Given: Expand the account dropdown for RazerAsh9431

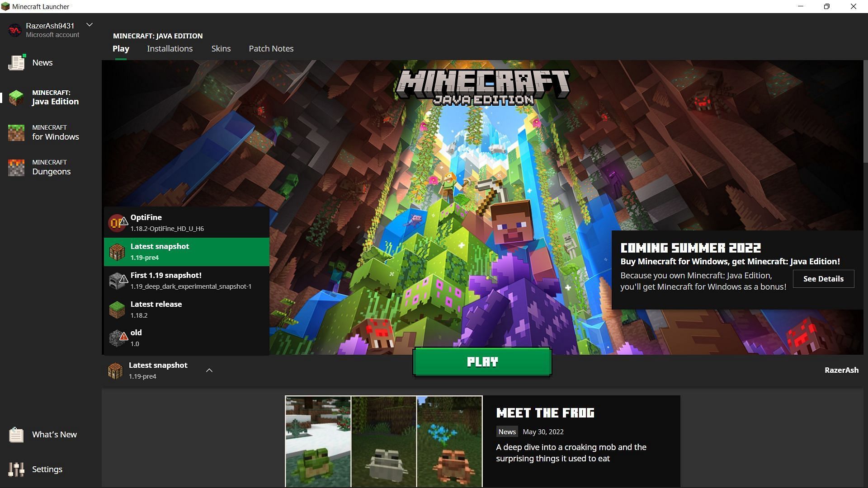Looking at the screenshot, I should click(x=90, y=25).
